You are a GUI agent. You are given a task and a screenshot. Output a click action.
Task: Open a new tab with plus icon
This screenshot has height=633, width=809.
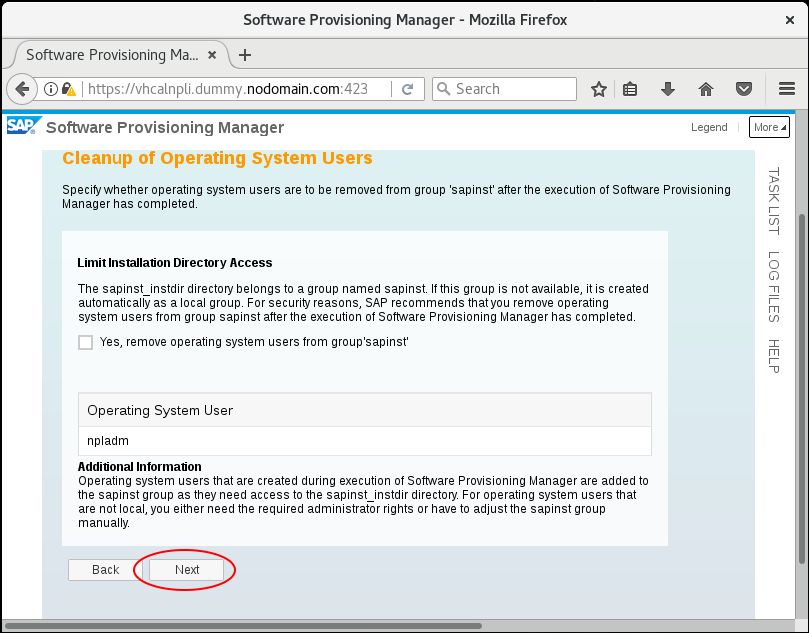pyautogui.click(x=245, y=55)
